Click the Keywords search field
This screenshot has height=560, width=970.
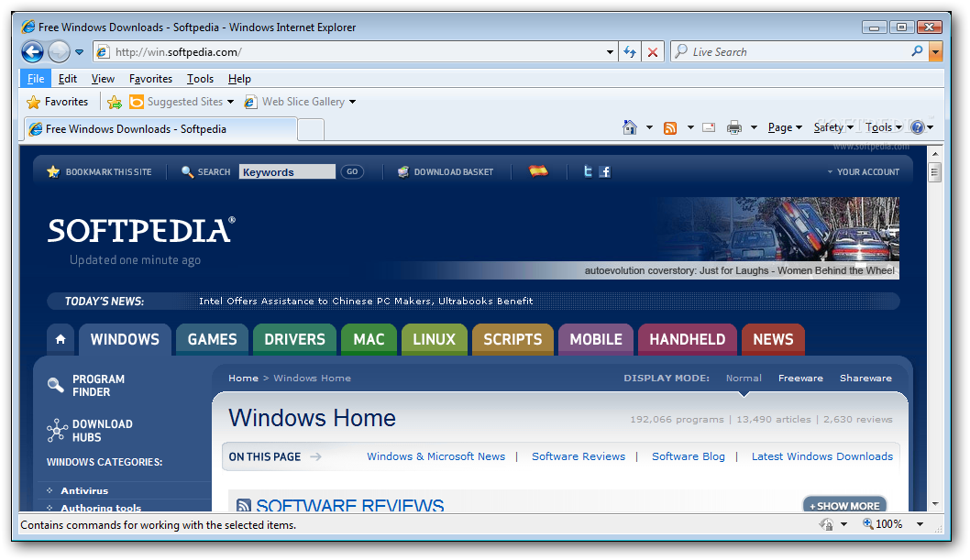287,171
